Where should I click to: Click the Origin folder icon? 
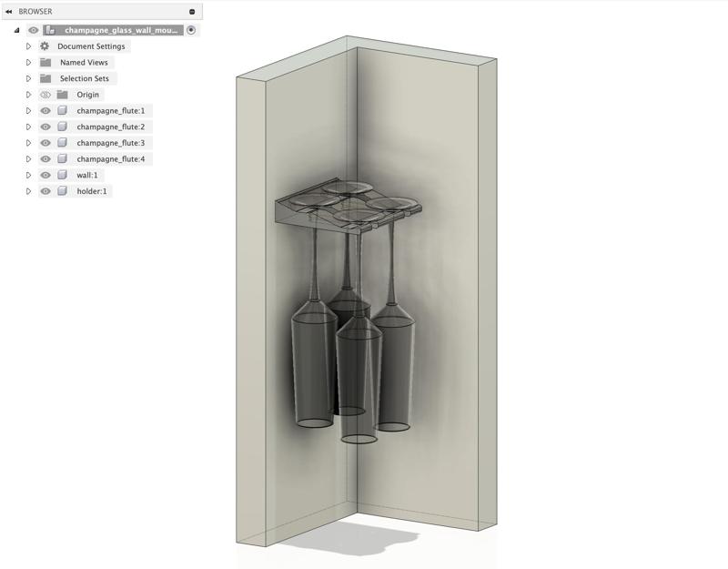point(62,95)
